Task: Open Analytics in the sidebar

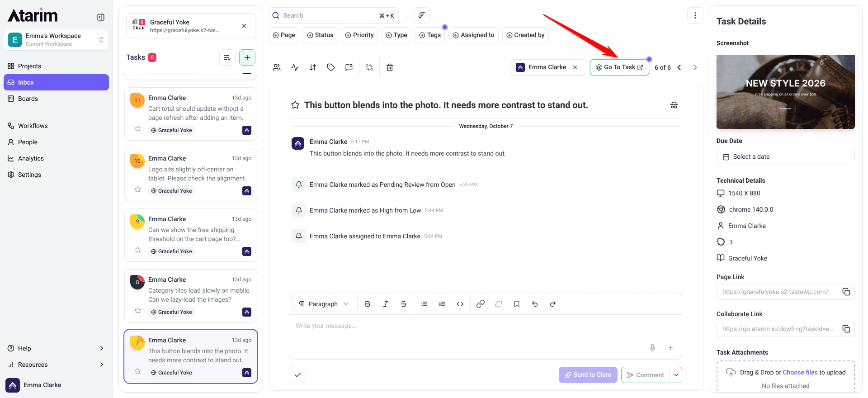Action: coord(56,158)
